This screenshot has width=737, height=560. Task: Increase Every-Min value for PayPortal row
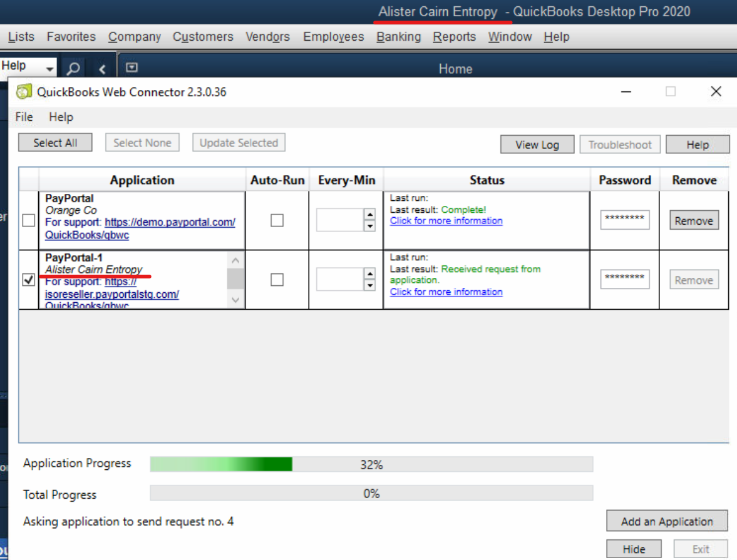click(x=370, y=214)
